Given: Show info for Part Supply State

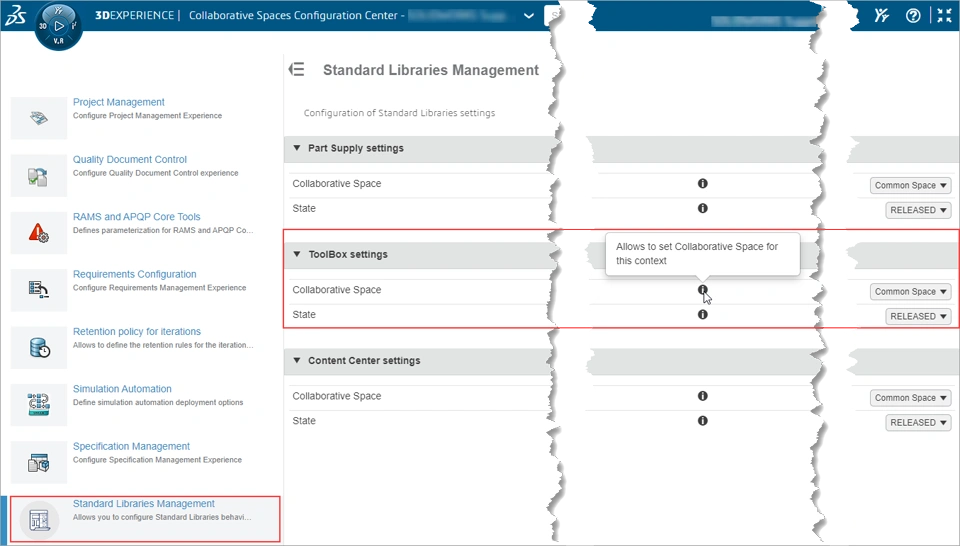Looking at the screenshot, I should click(703, 208).
